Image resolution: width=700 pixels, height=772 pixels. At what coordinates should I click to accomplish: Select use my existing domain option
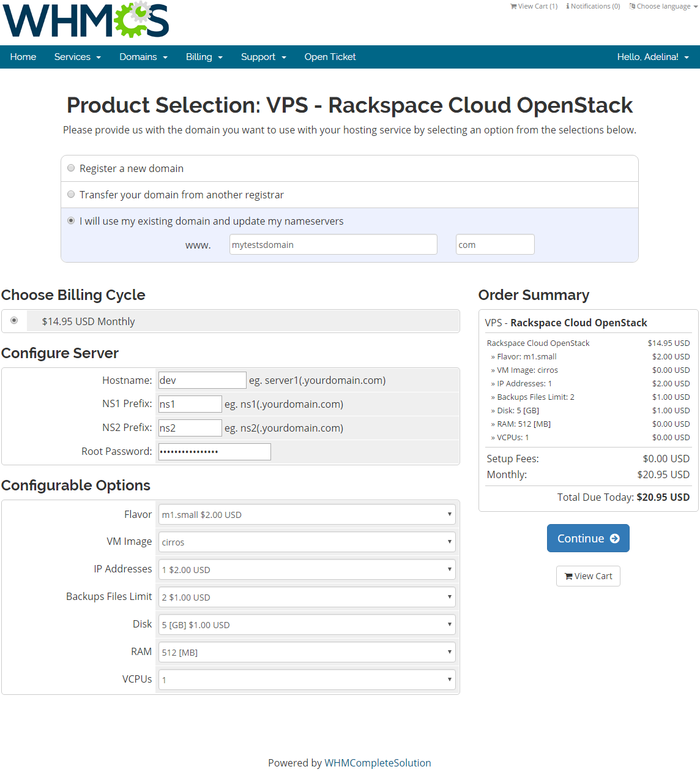71,220
